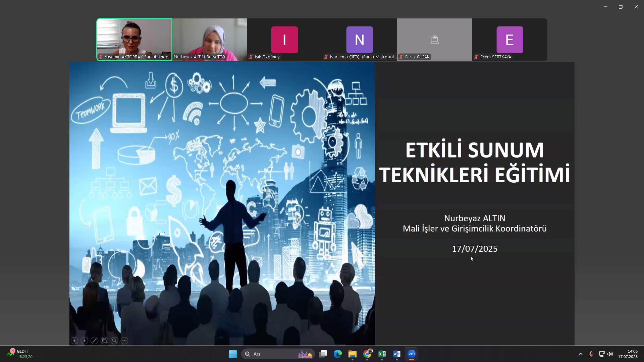Viewport: 644px width, 362px height.
Task: Open Word from the taskbar
Action: (x=396, y=354)
